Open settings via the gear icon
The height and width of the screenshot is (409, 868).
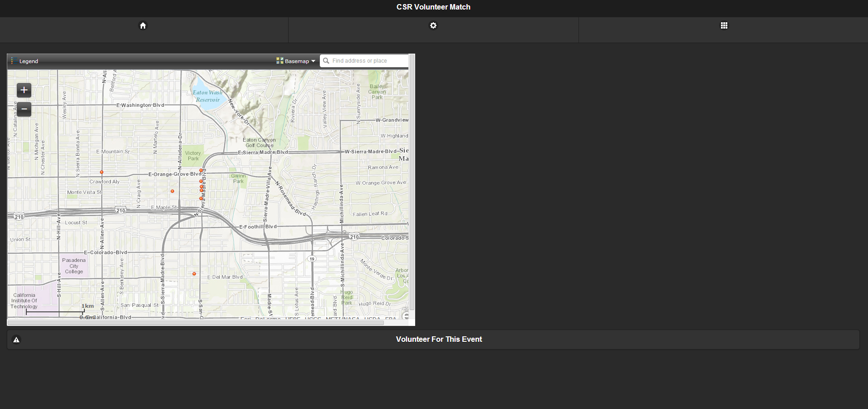[433, 25]
